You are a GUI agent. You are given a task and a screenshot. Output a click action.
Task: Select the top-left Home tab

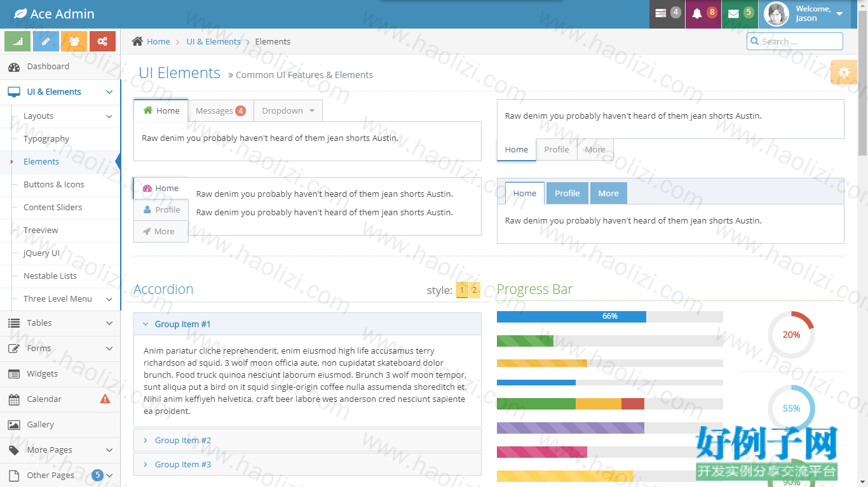tap(161, 110)
